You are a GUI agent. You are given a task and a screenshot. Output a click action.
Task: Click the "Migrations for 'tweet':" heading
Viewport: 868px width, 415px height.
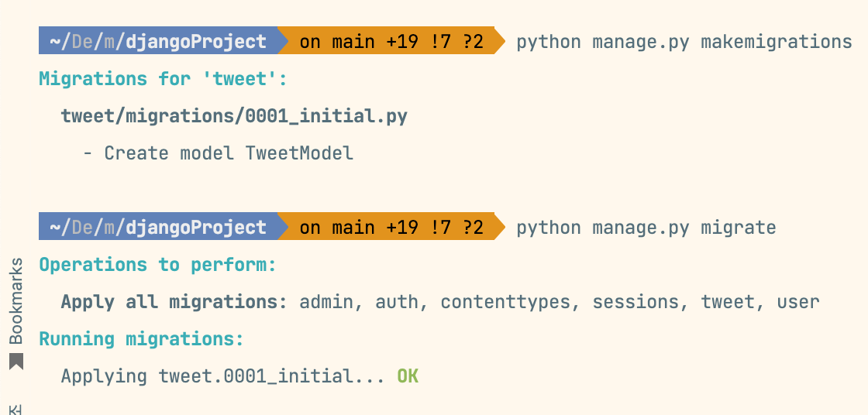pyautogui.click(x=164, y=78)
